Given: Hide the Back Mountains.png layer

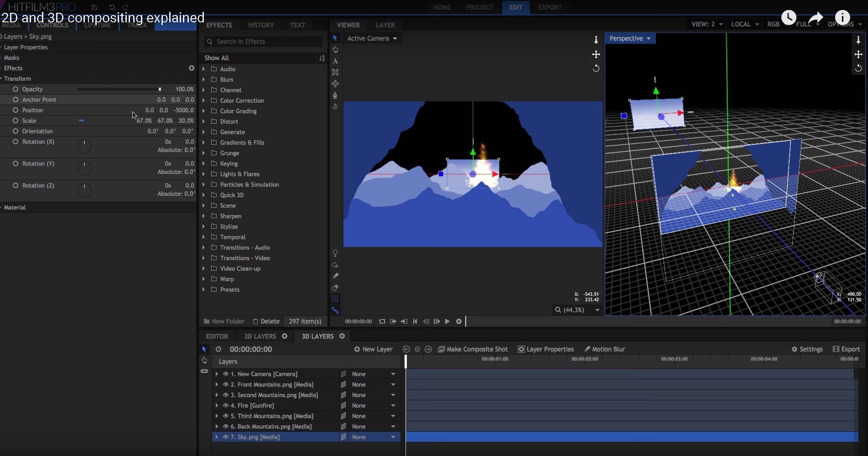Looking at the screenshot, I should tap(226, 426).
